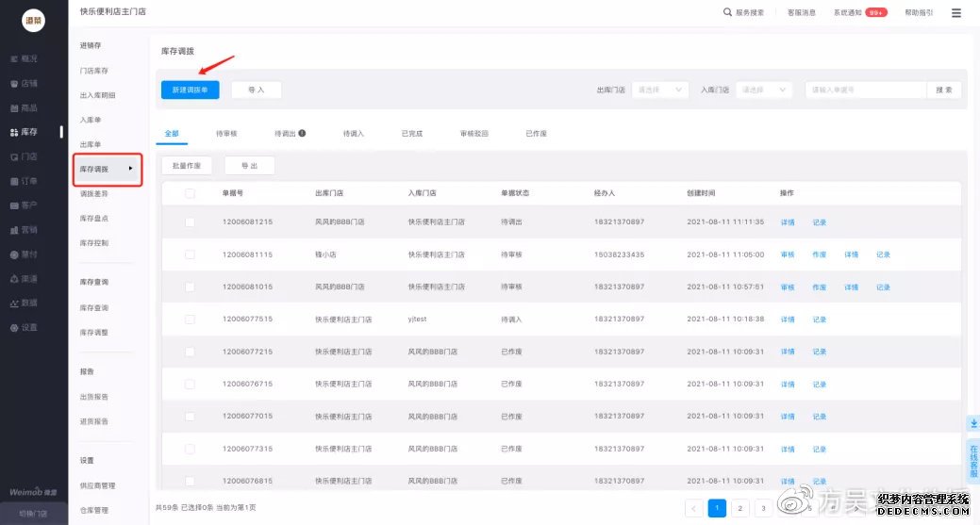Screen dimensions: 980x525
Task: Check the box for order 12006077315
Action: click(x=190, y=449)
